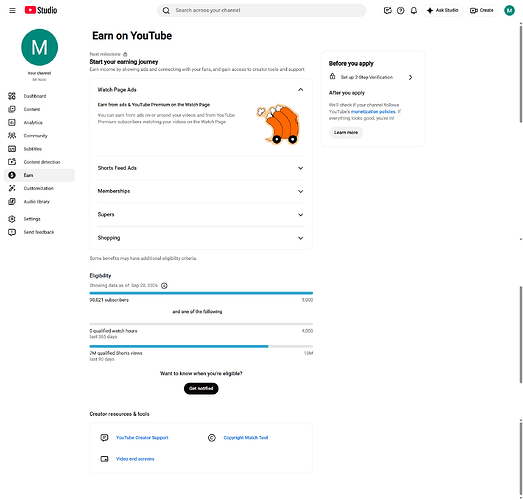Click the eligibility data info icon

pos(164,286)
